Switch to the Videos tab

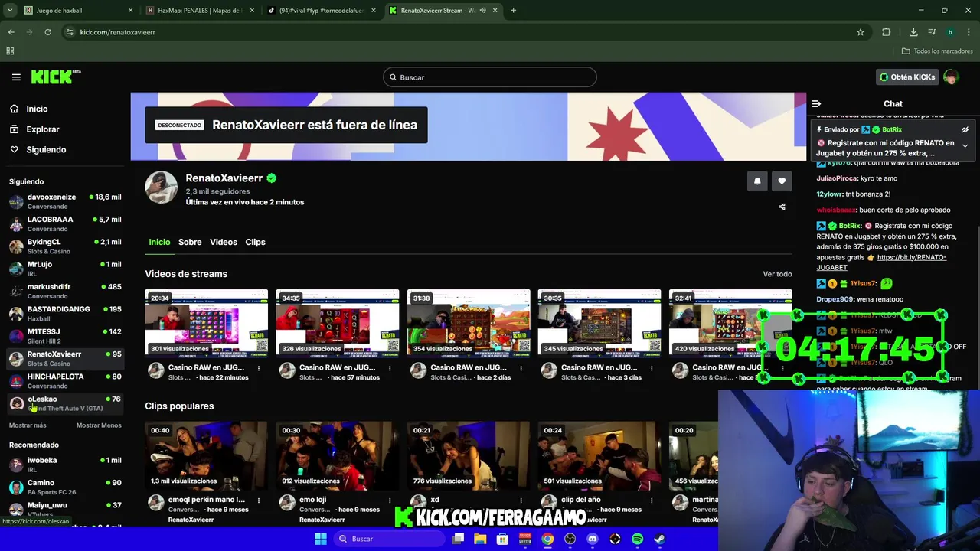(x=224, y=242)
